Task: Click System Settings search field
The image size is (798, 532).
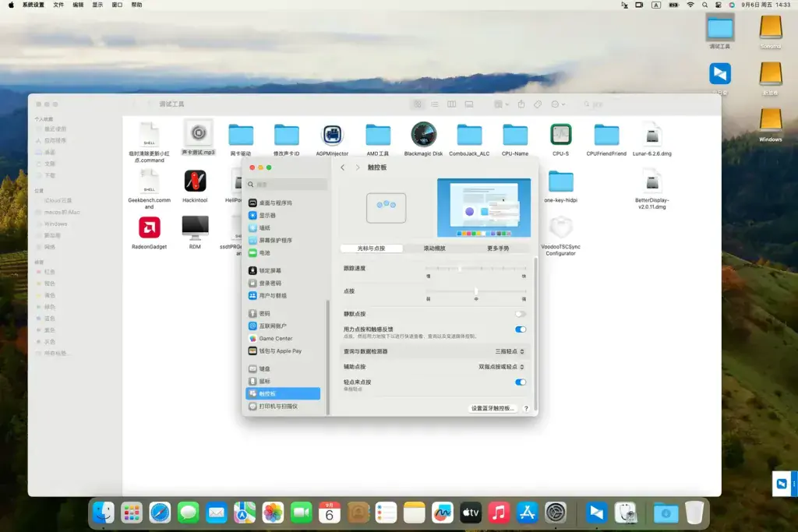Action: 287,184
